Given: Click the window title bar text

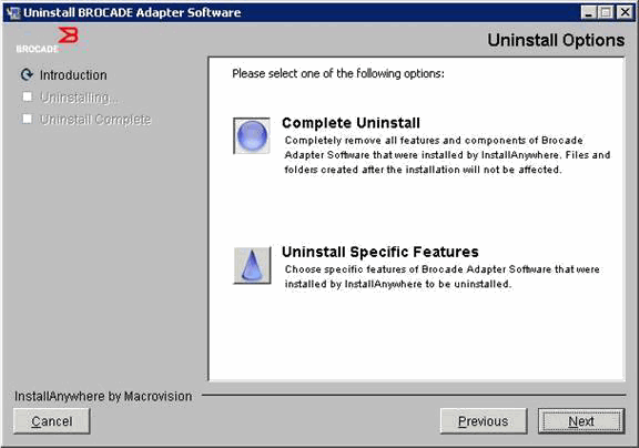Looking at the screenshot, I should (132, 13).
